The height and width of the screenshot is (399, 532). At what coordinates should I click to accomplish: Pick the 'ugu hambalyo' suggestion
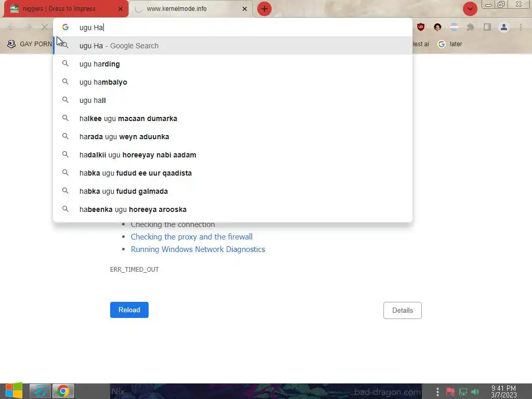click(233, 82)
